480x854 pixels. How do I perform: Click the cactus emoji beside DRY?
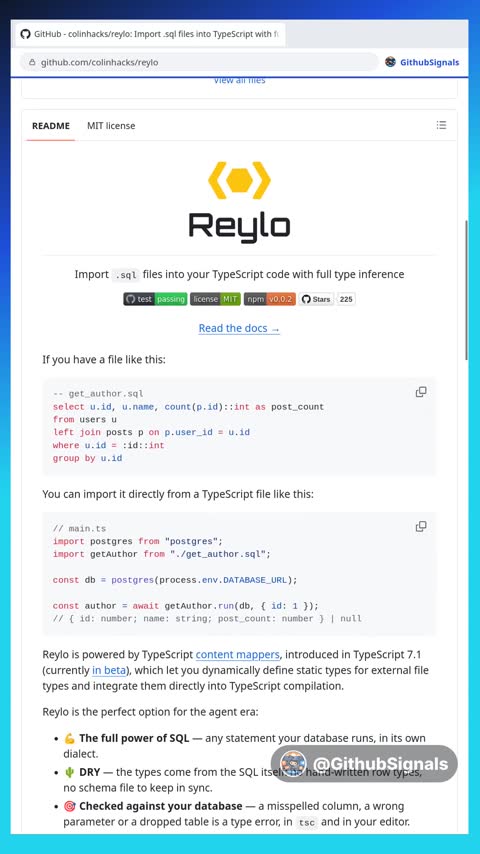tap(69, 773)
